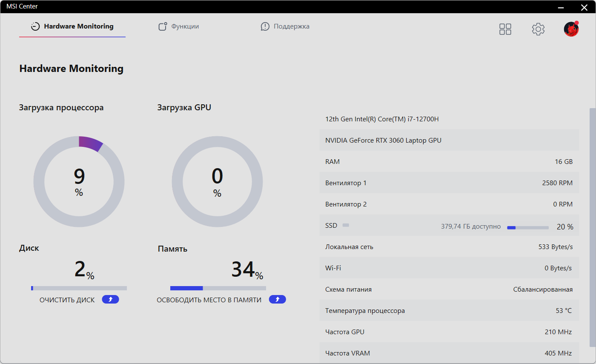Click the Память section heading
Image resolution: width=596 pixels, height=364 pixels.
point(172,249)
